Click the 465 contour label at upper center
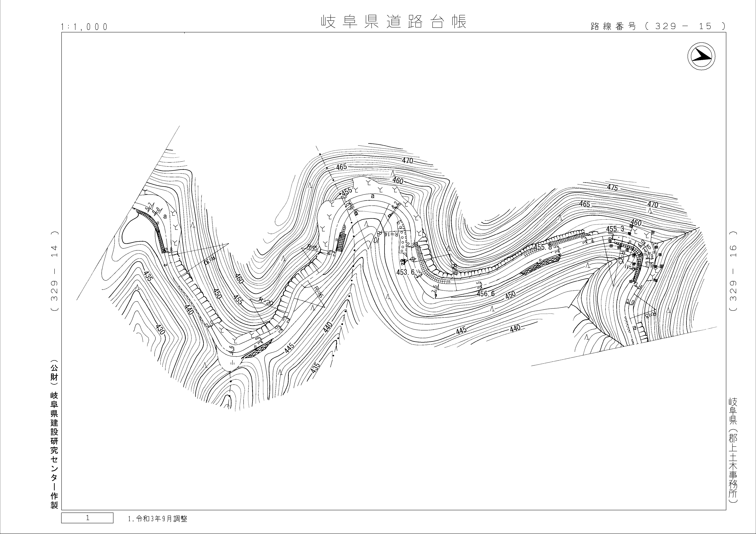This screenshot has height=534, width=756. (342, 167)
